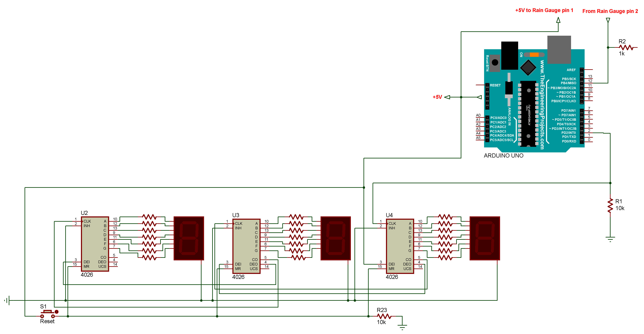The width and height of the screenshot is (644, 334).
Task: Click the U4 reference label
Action: point(389,215)
